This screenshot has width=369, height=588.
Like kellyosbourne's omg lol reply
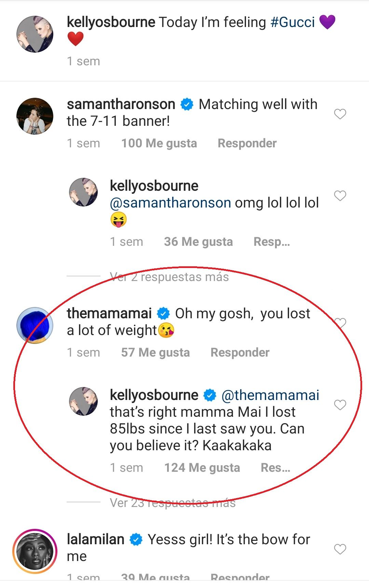pyautogui.click(x=340, y=196)
